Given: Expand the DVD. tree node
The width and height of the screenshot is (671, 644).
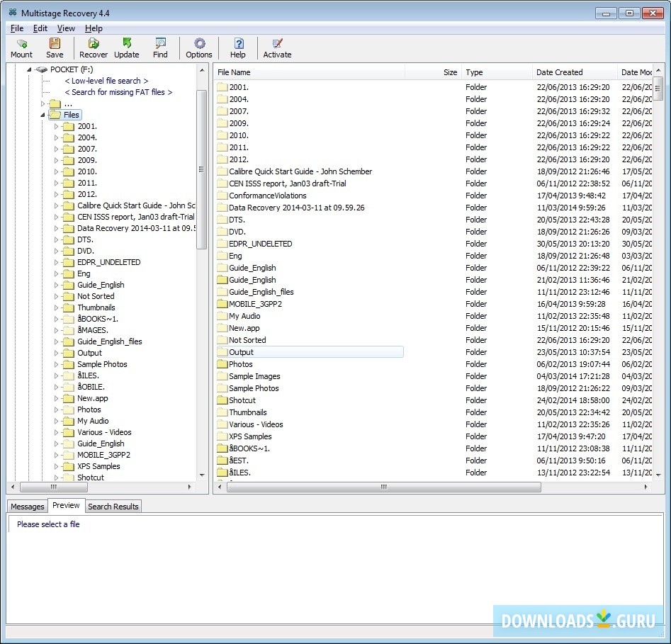Looking at the screenshot, I should (x=57, y=251).
